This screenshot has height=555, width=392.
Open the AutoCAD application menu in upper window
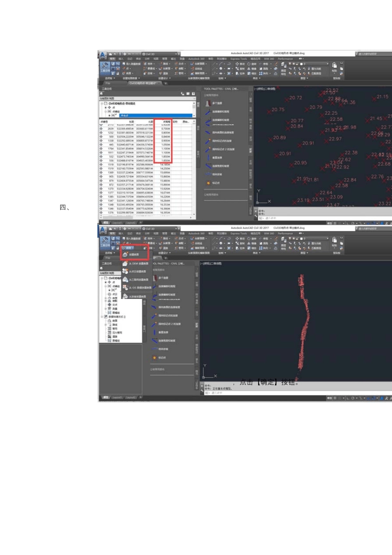[x=103, y=55]
